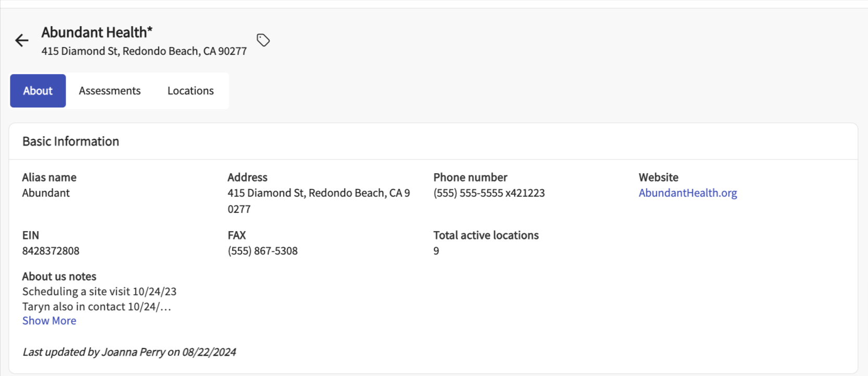Click the total active locations value 9
The image size is (868, 376).
point(436,251)
